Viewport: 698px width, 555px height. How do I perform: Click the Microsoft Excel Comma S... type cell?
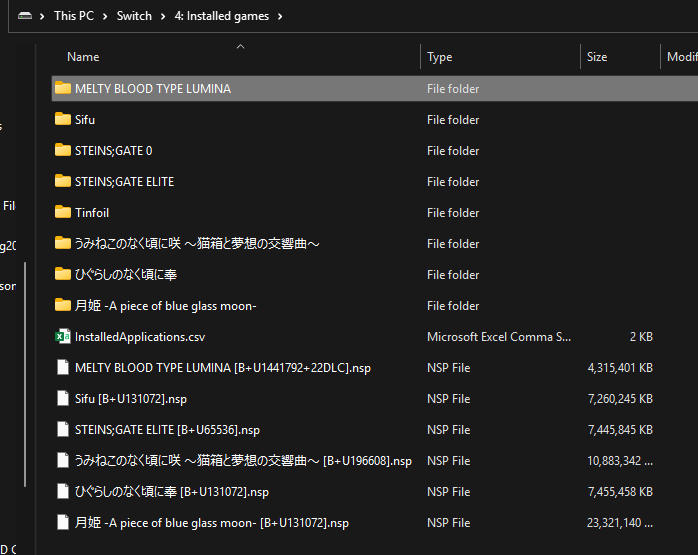[x=499, y=337]
